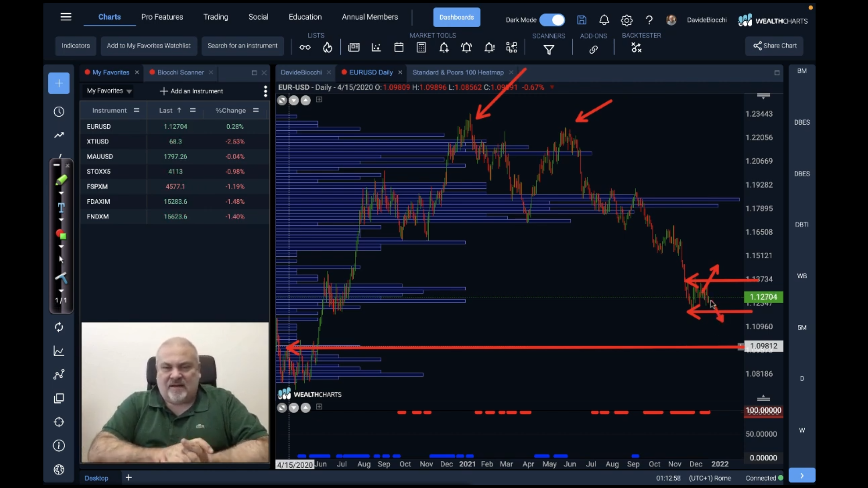Switch to the Charts tab
The width and height of the screenshot is (868, 488).
point(109,17)
